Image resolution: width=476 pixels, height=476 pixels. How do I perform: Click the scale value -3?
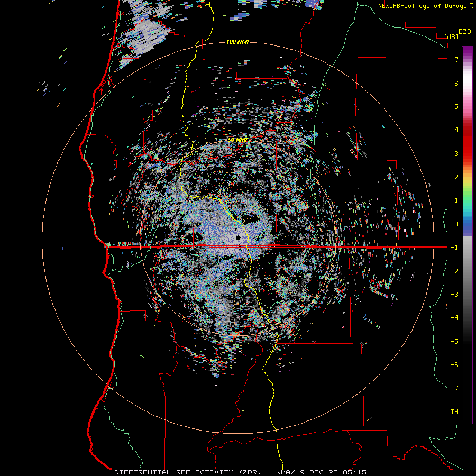454,295
